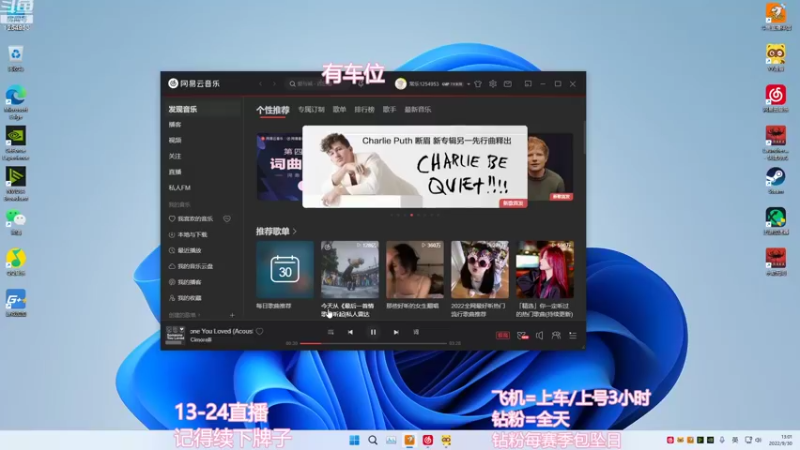The height and width of the screenshot is (450, 800).
Task: Select the 个性推荐 tab
Action: point(272,110)
